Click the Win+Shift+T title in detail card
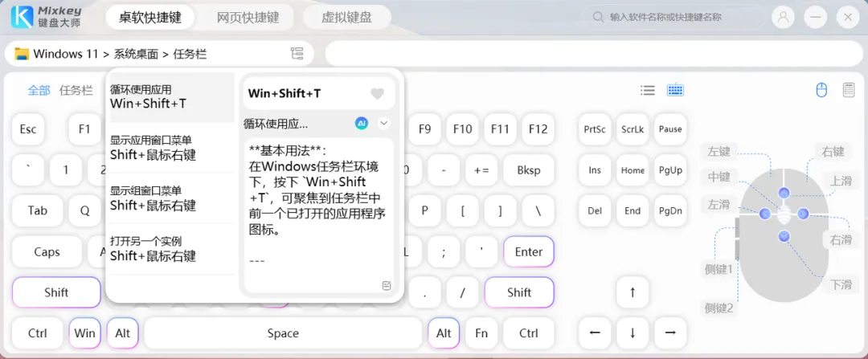Viewport: 868px width, 359px height. click(285, 93)
